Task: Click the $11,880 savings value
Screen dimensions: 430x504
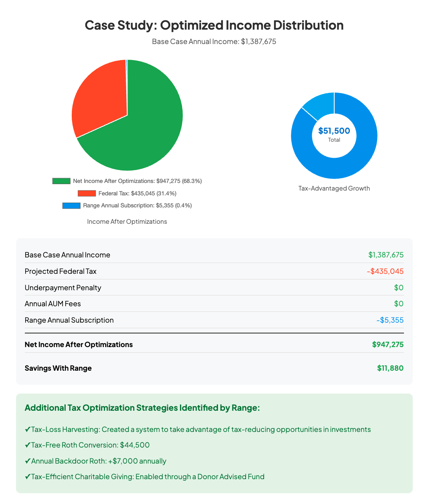Action: tap(390, 368)
